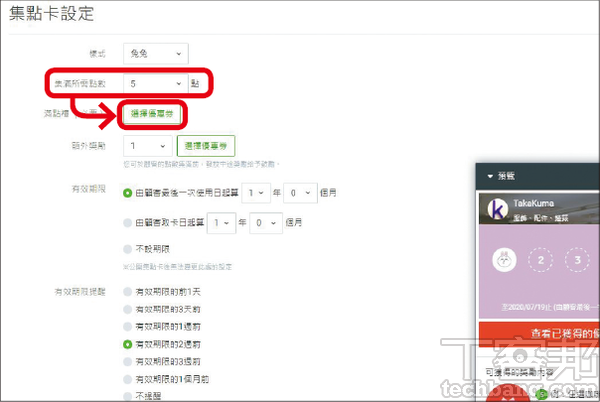This screenshot has height=402, width=600.
Task: Select radio 由顧客最後一次使用日起算
Action: point(127,193)
